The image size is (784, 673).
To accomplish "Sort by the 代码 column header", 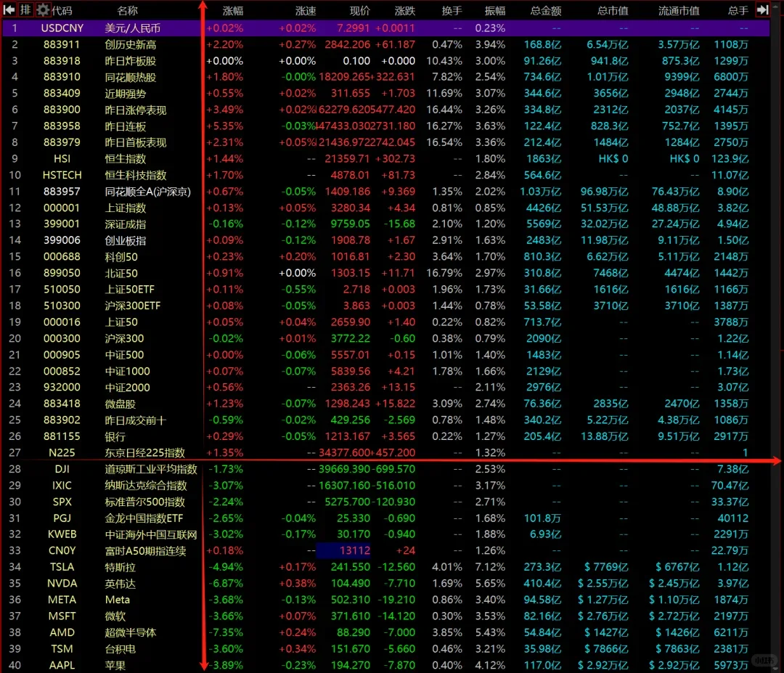I will (62, 10).
